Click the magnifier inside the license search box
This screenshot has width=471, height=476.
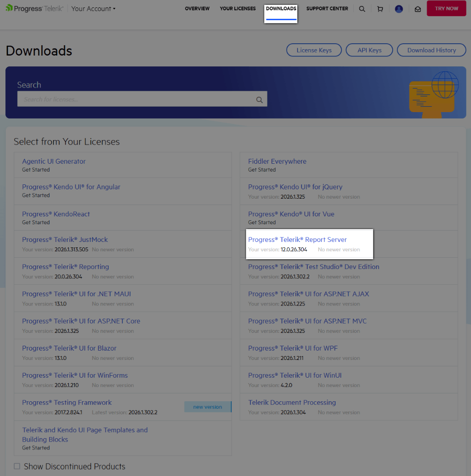point(259,99)
